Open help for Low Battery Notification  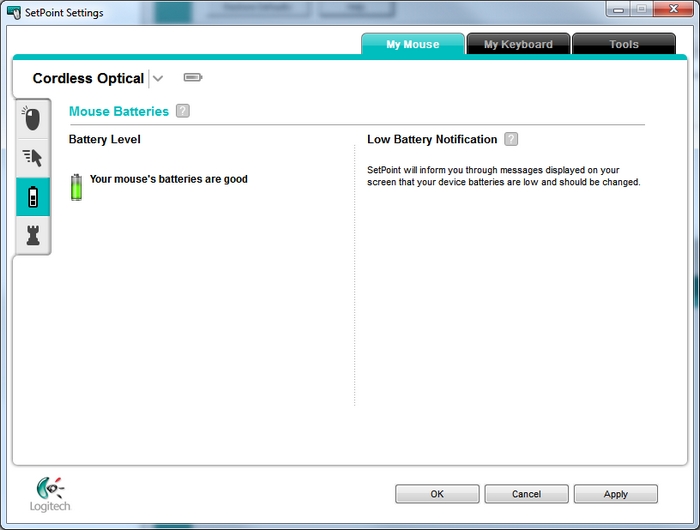511,139
